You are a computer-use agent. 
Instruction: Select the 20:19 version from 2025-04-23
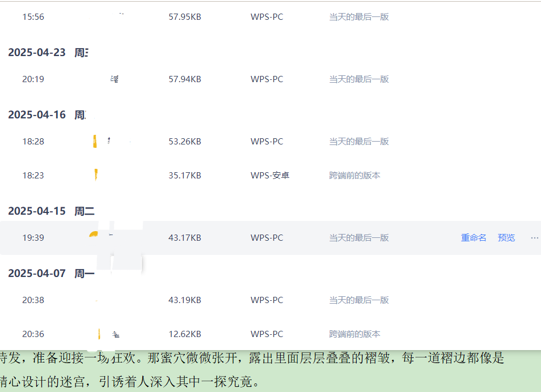(x=33, y=79)
